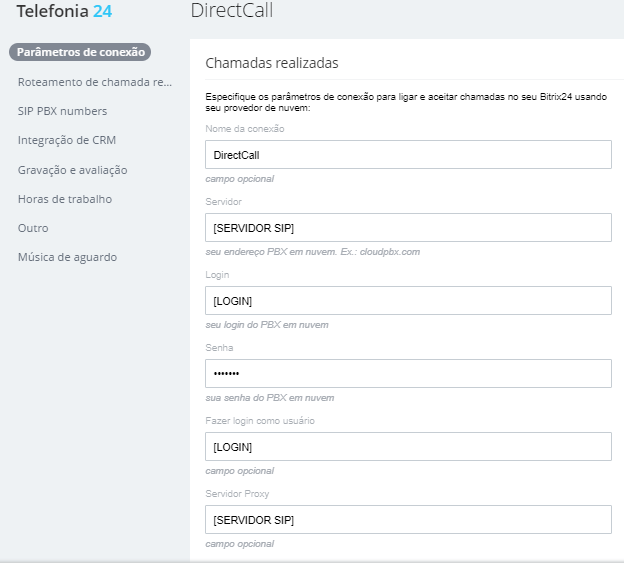Screen dimensions: 624x567
Task: Open Música de aguardo settings
Action: [67, 257]
